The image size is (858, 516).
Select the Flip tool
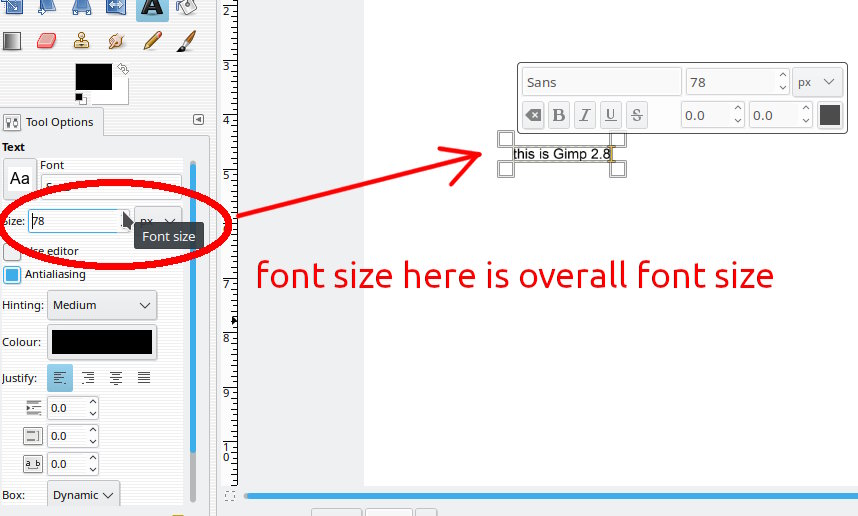(x=117, y=7)
